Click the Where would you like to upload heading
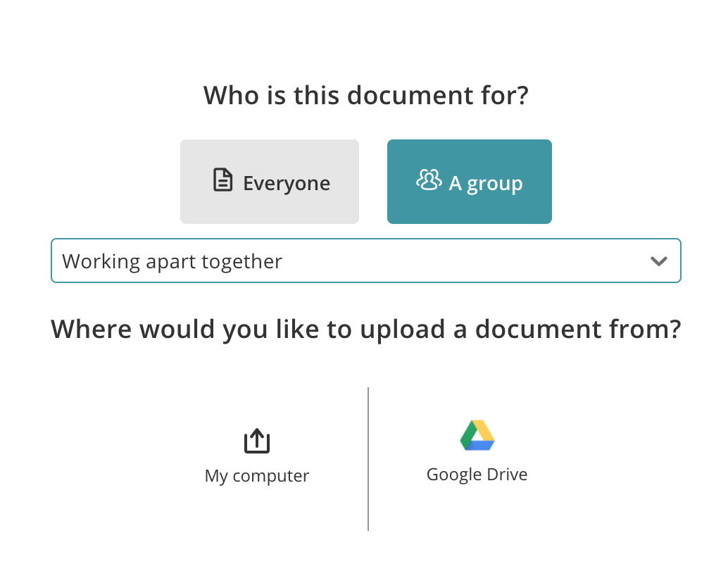728x576 pixels. [366, 330]
